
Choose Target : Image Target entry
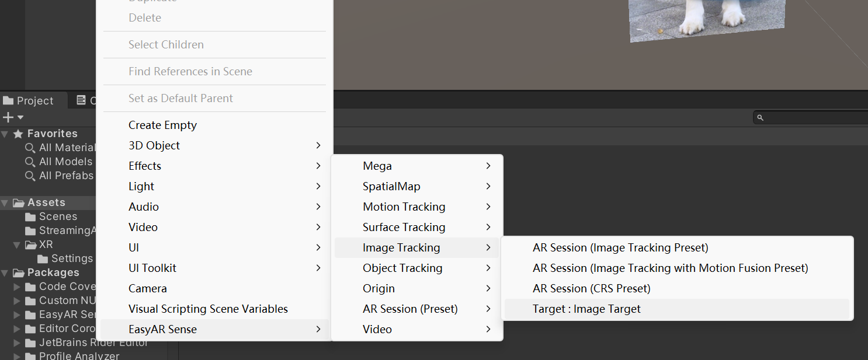(677, 309)
